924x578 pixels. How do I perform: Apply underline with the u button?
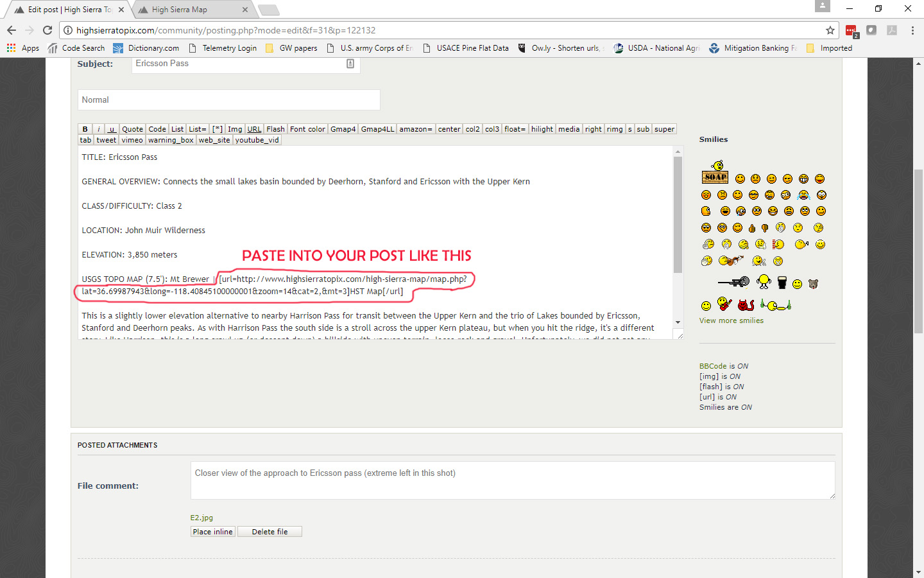pyautogui.click(x=112, y=129)
